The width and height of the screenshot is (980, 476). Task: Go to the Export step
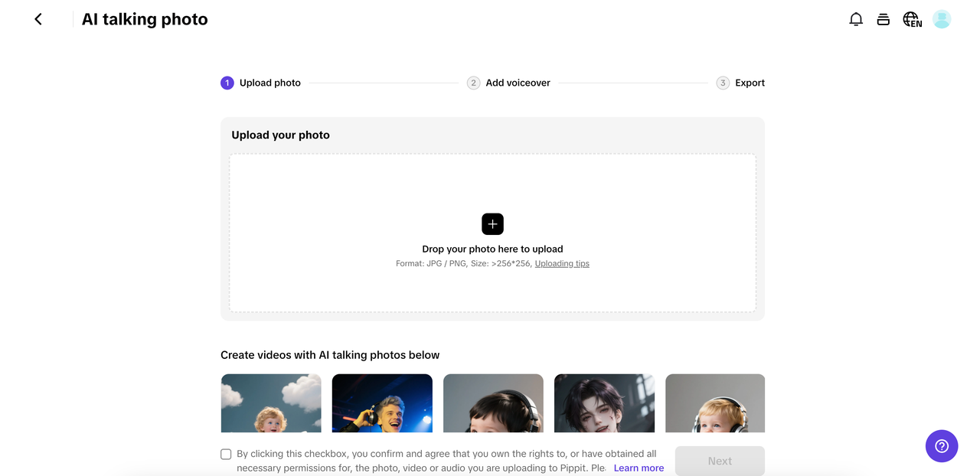(x=750, y=83)
